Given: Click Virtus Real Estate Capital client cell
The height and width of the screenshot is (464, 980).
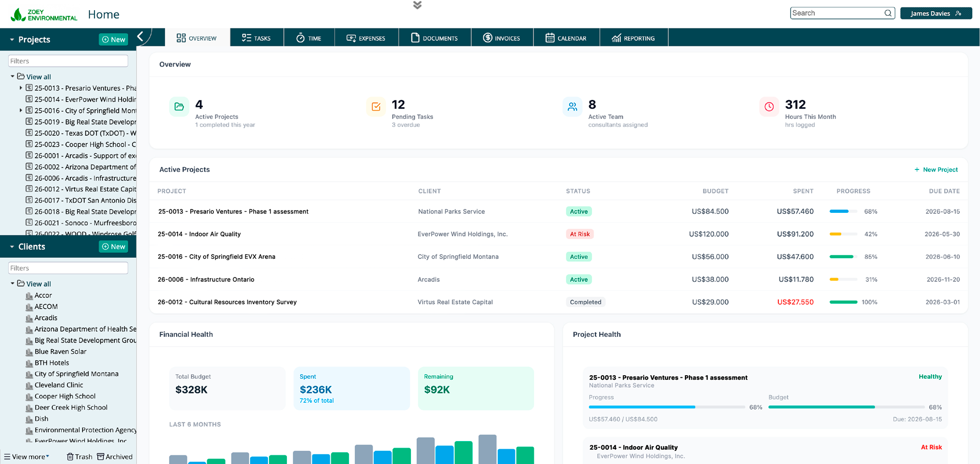Looking at the screenshot, I should click(x=455, y=302).
